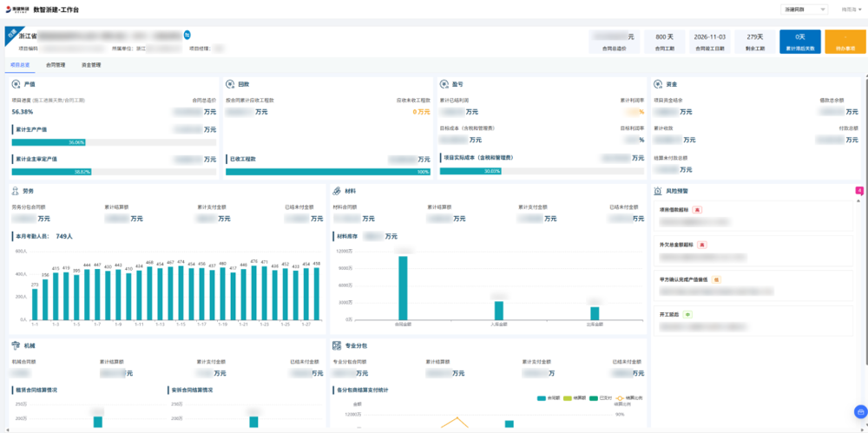Screen dimensions: 868x433
Task: Toggle 合同额 legend in subcontract chart
Action: click(549, 397)
